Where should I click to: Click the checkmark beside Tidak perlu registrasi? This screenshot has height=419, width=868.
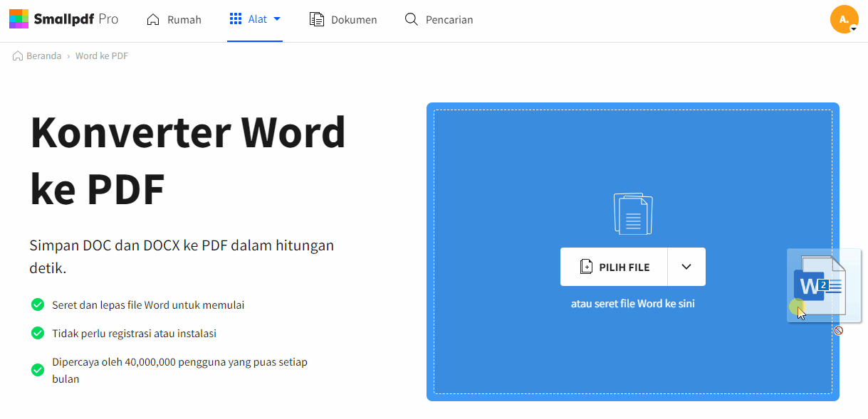[x=38, y=333]
